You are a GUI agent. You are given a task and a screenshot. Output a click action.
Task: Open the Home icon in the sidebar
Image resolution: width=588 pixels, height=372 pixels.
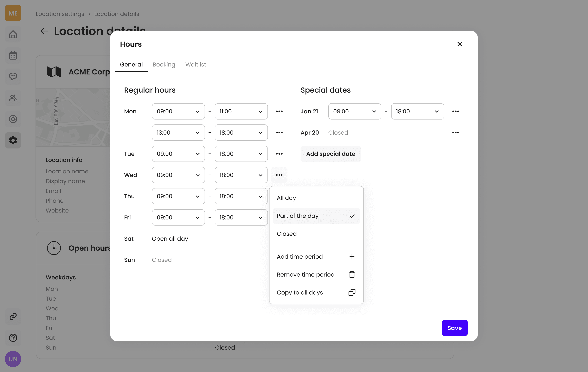coord(13,34)
